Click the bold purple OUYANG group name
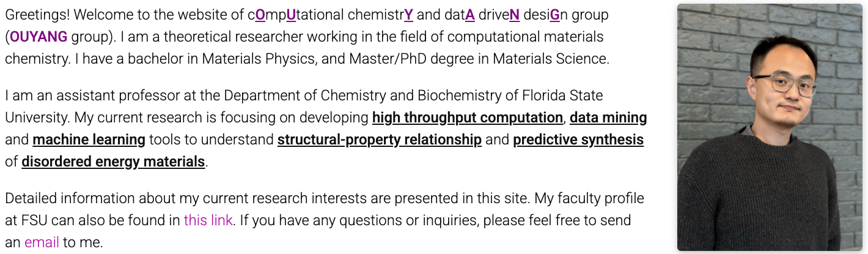This screenshot has height=254, width=868. click(x=39, y=37)
